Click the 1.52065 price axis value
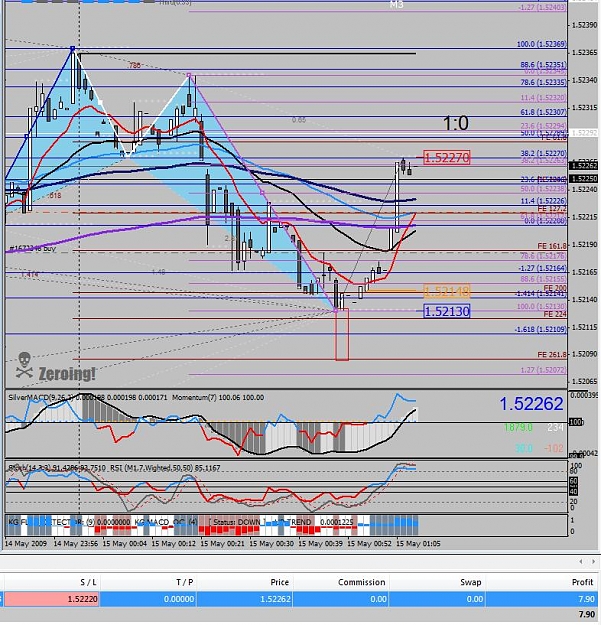This screenshot has width=601, height=625. (584, 381)
